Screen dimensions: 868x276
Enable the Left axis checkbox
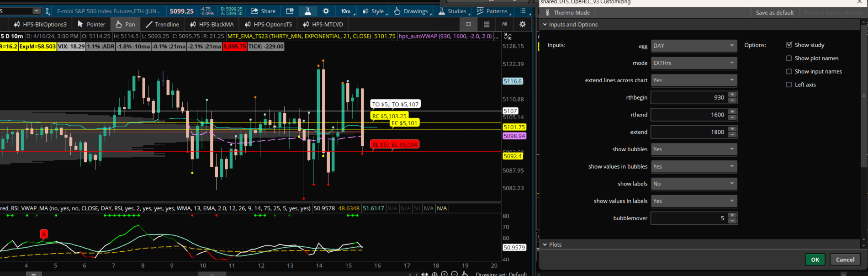789,85
